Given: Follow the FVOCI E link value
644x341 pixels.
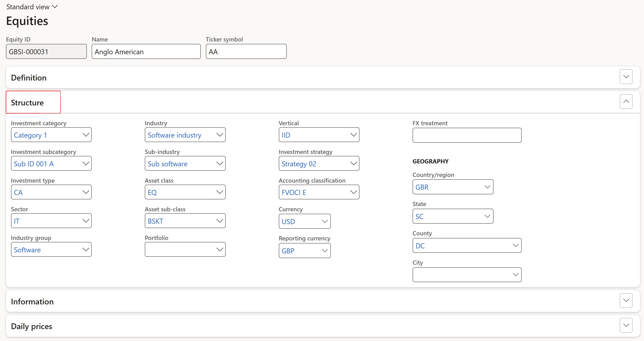Looking at the screenshot, I should tap(294, 192).
